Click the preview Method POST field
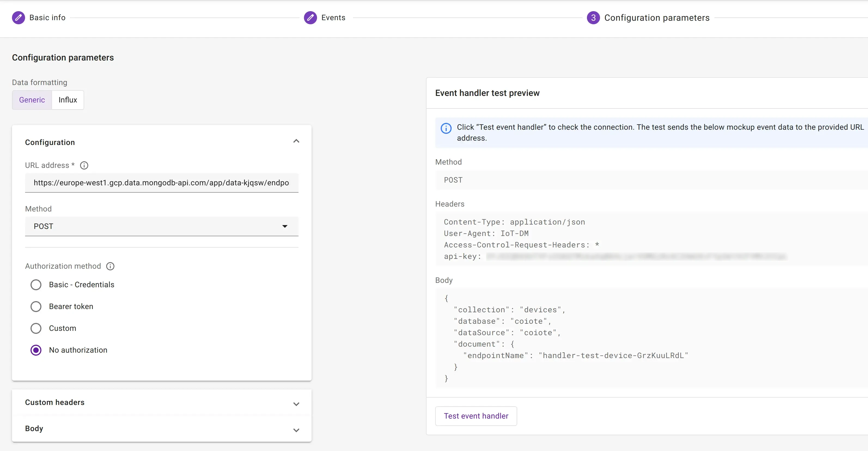 651,180
